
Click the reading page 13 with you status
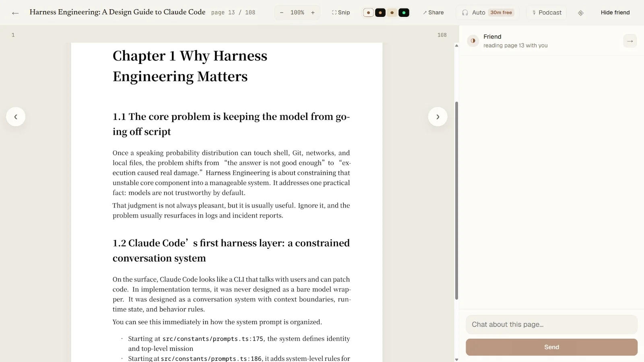(x=515, y=45)
